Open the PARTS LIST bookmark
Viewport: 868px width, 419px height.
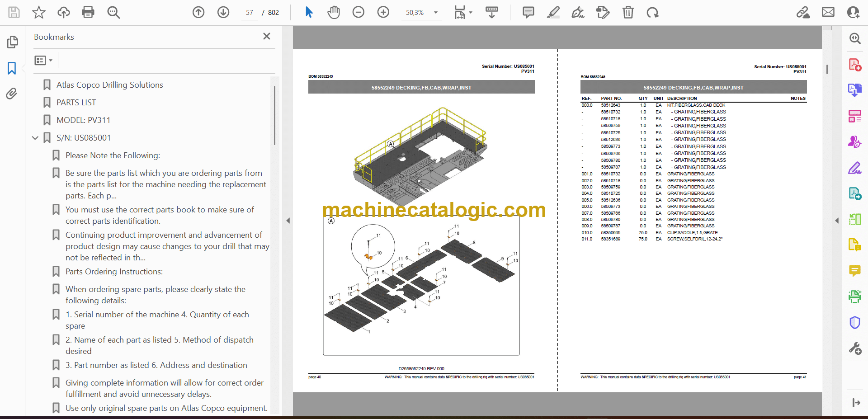pyautogui.click(x=76, y=103)
